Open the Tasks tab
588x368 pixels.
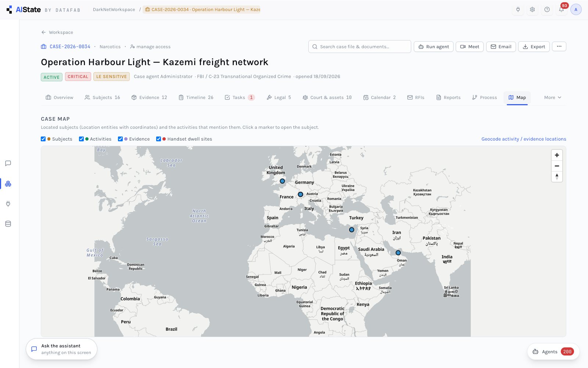pos(240,98)
